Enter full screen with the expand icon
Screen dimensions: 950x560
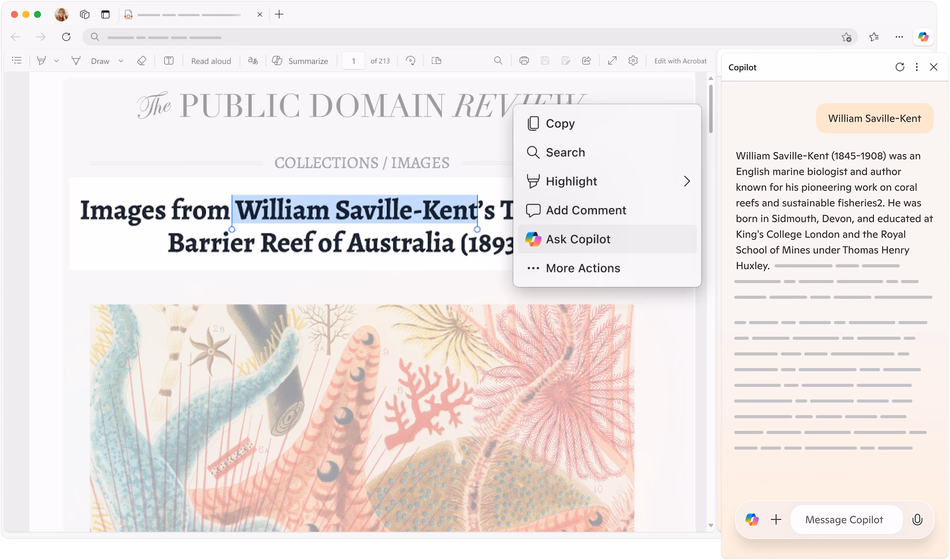click(x=612, y=60)
